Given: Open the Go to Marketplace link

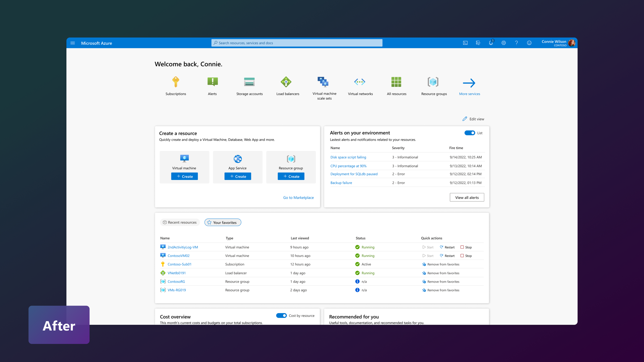Looking at the screenshot, I should point(298,197).
